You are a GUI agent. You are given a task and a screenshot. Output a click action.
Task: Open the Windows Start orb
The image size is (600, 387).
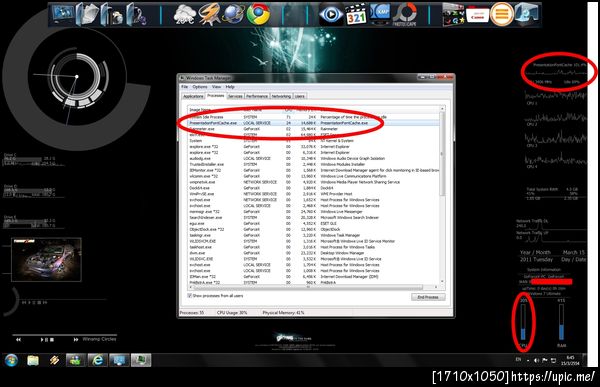(11, 360)
